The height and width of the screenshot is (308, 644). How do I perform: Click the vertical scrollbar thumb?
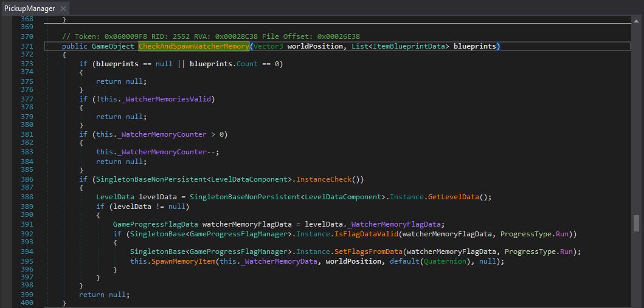tap(637, 223)
